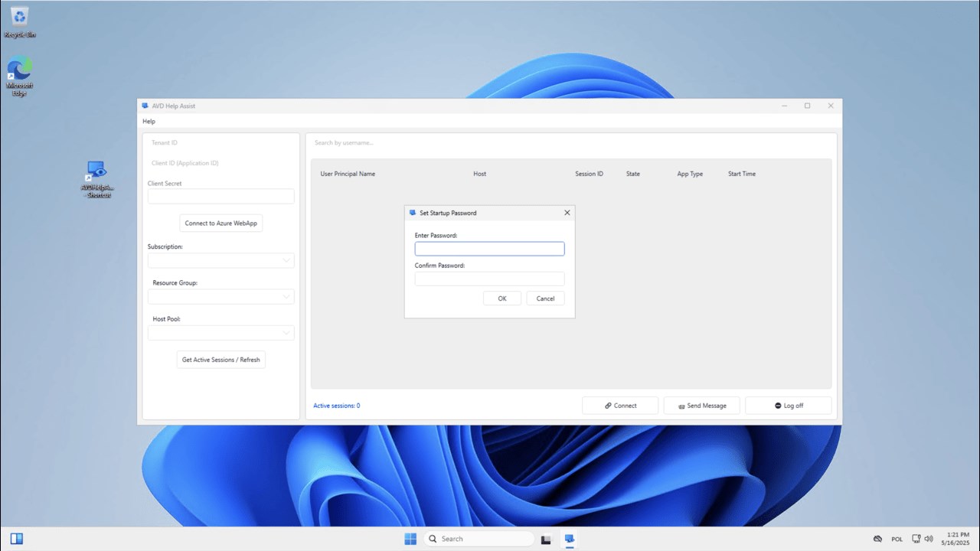This screenshot has height=551, width=980.
Task: Minimize the AVD Help Assist window
Action: coord(783,106)
